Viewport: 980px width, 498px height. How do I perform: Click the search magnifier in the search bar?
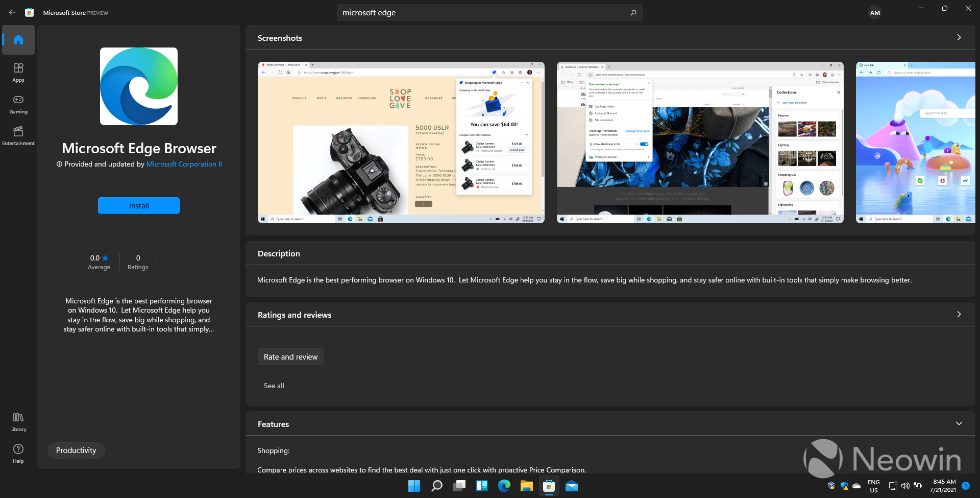click(x=633, y=12)
